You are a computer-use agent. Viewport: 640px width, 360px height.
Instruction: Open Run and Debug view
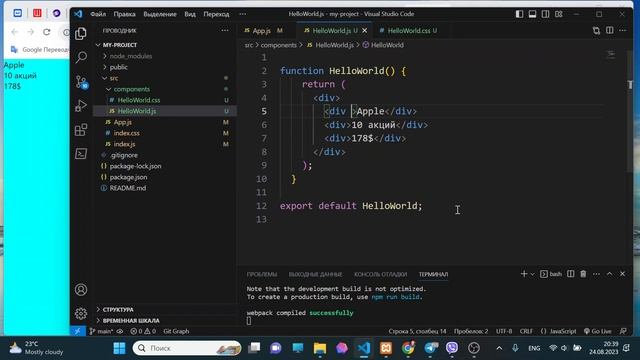81,106
